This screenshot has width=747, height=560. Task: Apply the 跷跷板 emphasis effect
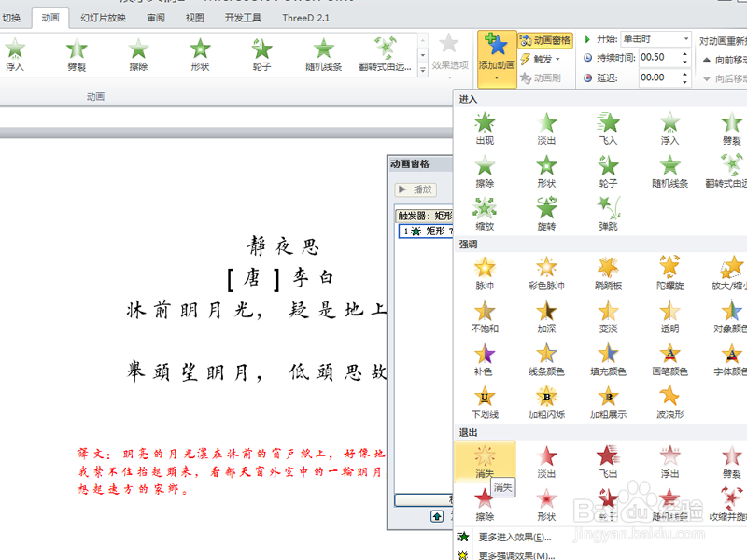click(x=609, y=273)
